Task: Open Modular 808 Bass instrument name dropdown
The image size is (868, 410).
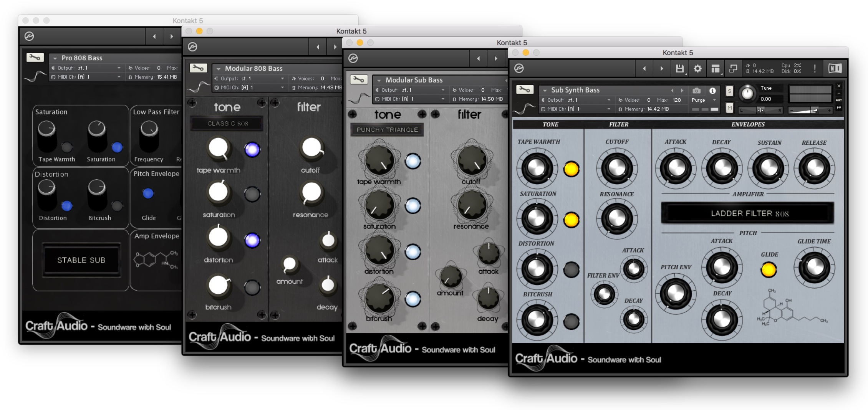Action: point(218,69)
